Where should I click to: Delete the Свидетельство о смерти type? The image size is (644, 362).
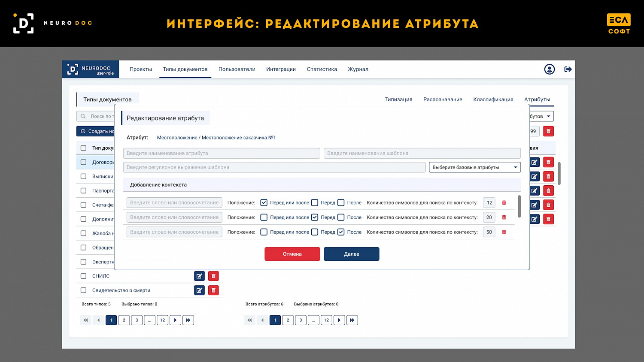213,290
